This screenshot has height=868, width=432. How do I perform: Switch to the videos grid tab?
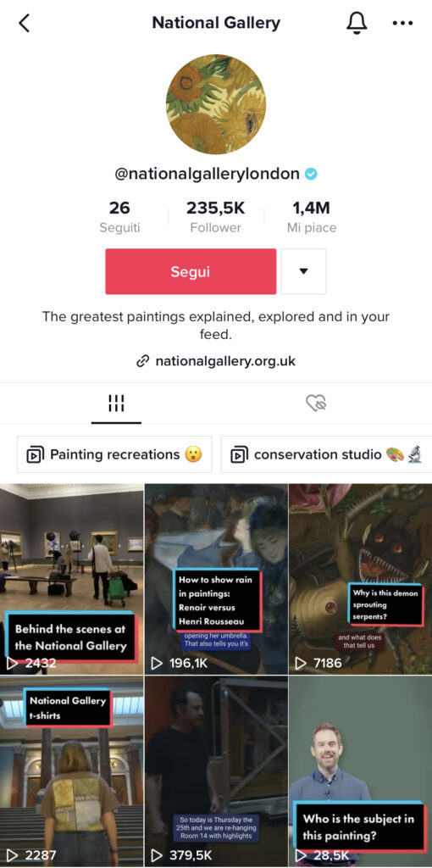pos(116,403)
